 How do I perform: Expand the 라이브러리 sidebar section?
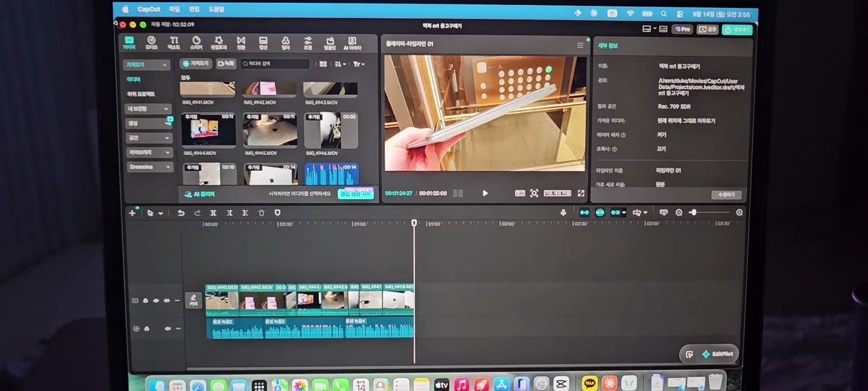point(148,152)
